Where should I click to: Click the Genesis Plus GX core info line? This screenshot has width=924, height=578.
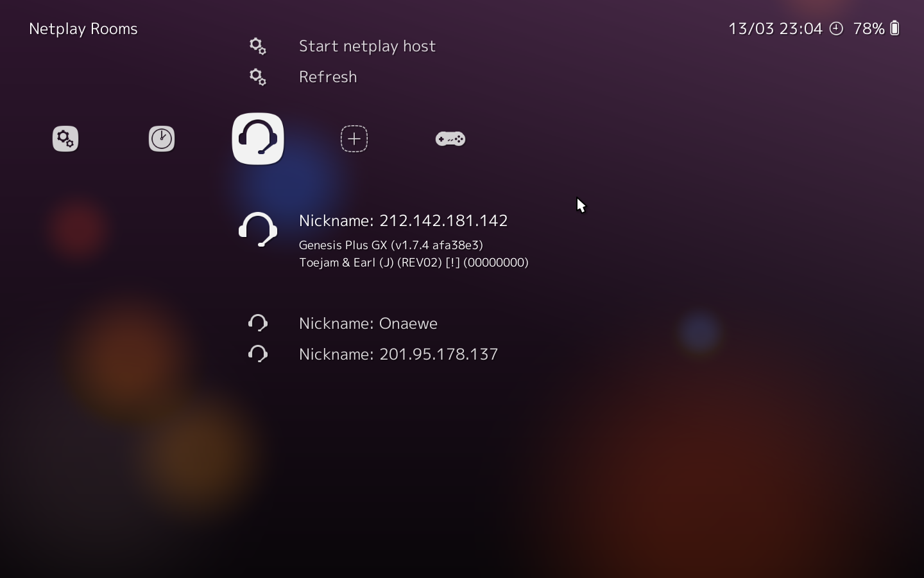click(391, 245)
